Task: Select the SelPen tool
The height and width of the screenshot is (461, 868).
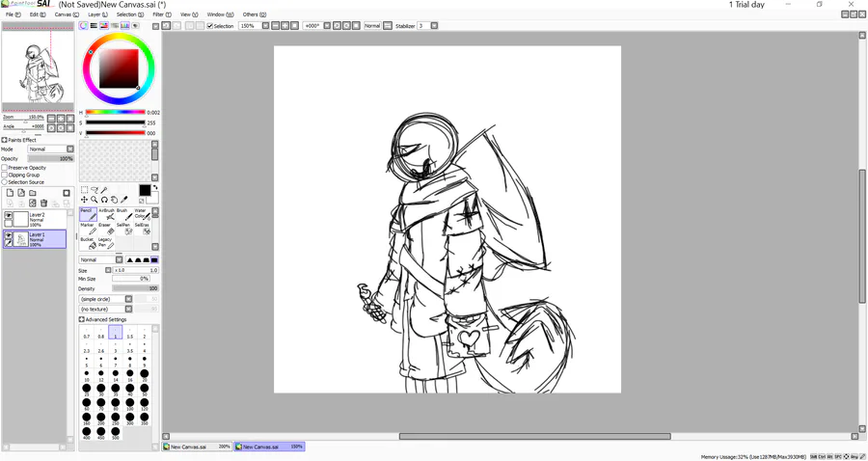Action: (123, 229)
